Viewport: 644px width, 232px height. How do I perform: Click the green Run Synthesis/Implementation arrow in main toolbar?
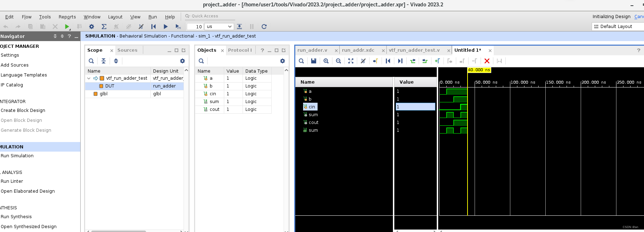pyautogui.click(x=67, y=27)
